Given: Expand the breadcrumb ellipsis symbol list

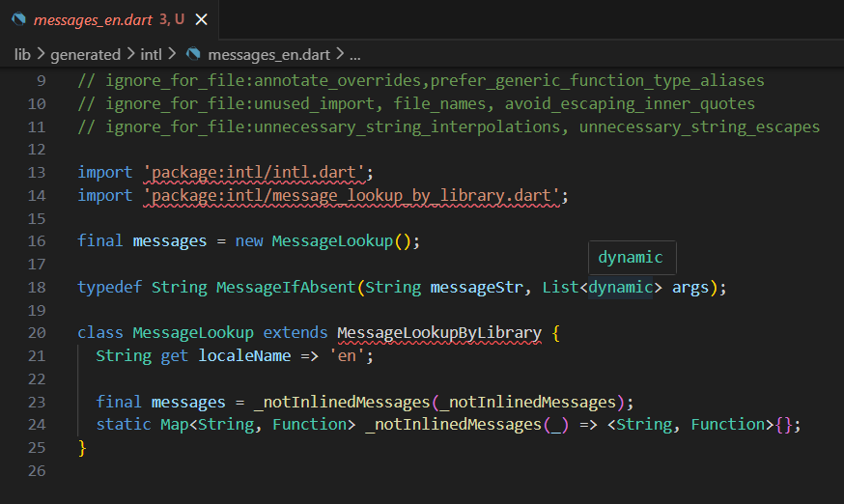Looking at the screenshot, I should (354, 56).
